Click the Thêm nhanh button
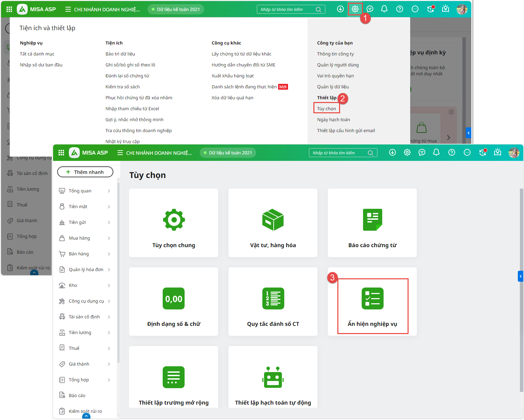This screenshot has height=420, width=524. point(85,172)
